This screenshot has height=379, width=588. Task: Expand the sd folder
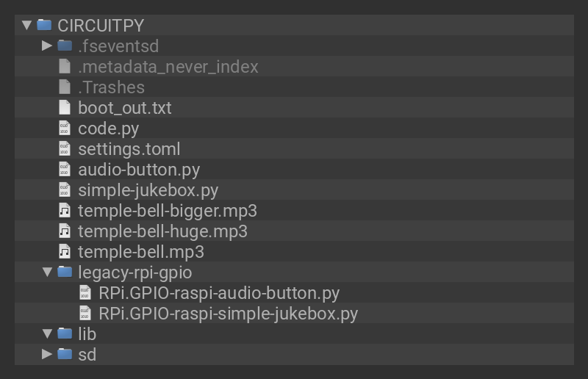(47, 355)
